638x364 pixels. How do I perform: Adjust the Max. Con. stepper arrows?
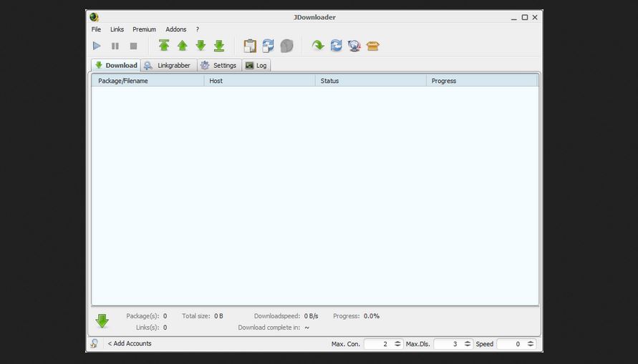[398, 344]
